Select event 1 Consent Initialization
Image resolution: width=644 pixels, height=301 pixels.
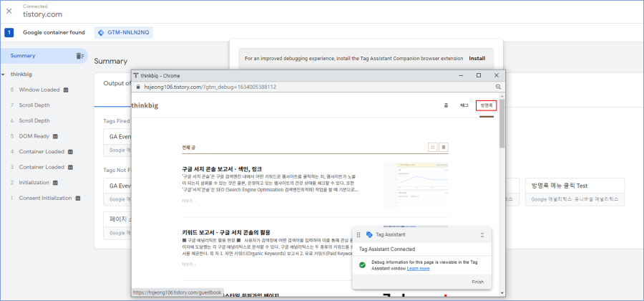click(x=45, y=199)
